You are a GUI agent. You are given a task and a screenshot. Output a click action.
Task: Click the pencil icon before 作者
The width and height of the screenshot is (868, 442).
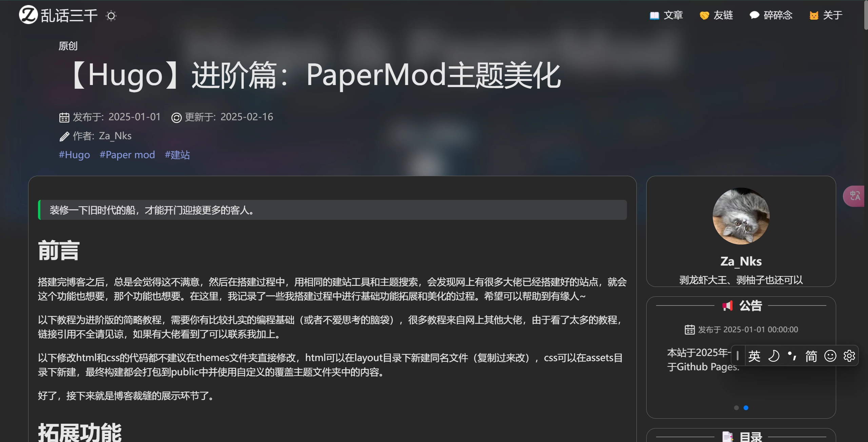[64, 136]
